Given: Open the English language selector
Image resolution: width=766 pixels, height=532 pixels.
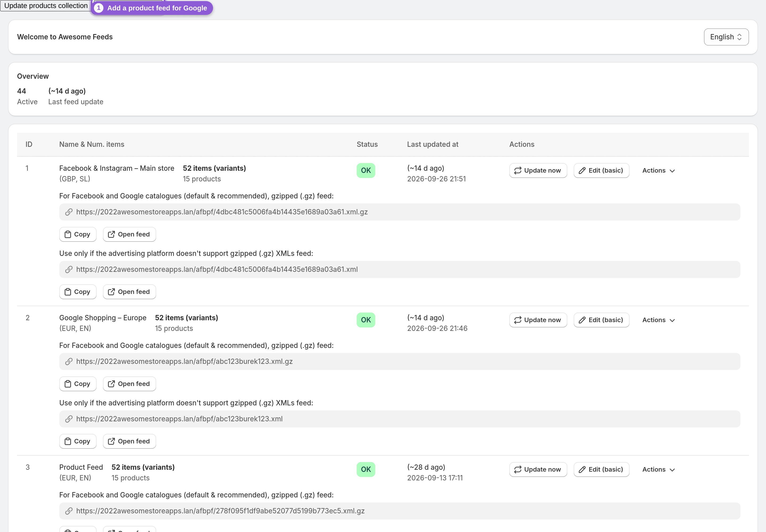Looking at the screenshot, I should [x=726, y=37].
